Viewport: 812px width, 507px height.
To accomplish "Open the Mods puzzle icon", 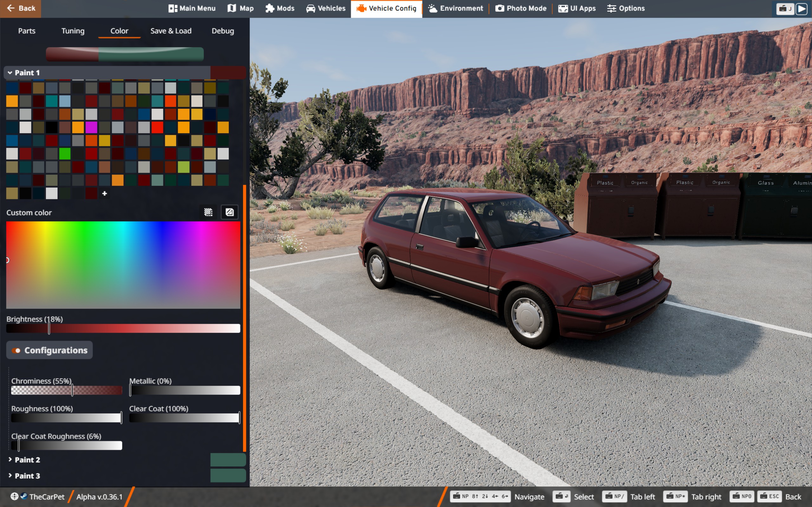I will tap(270, 8).
